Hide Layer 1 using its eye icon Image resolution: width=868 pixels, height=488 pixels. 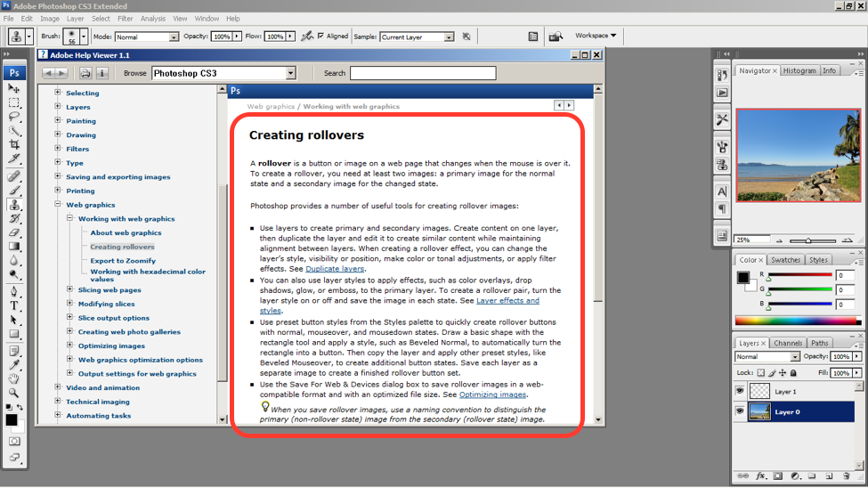coord(740,392)
